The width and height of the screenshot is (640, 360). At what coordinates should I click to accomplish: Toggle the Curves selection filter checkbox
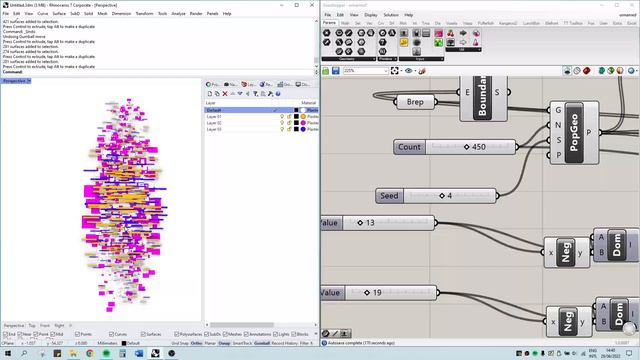[x=111, y=334]
